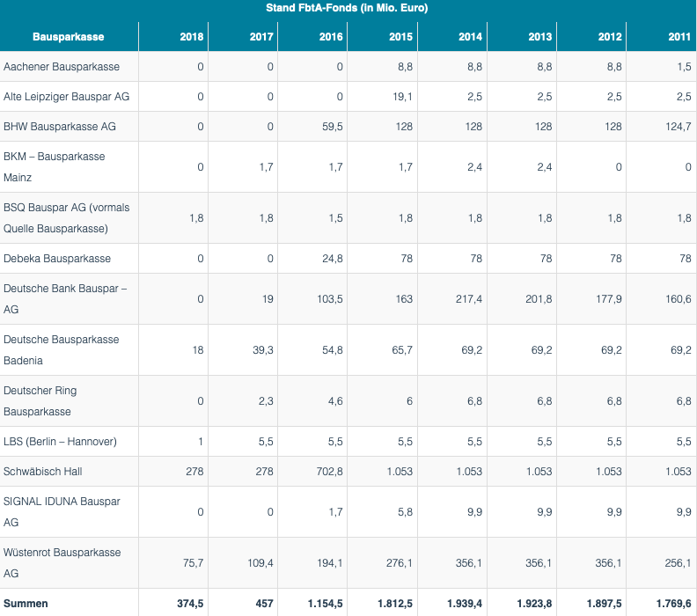Click the 2017 sum value 457
This screenshot has width=697, height=616.
(265, 604)
